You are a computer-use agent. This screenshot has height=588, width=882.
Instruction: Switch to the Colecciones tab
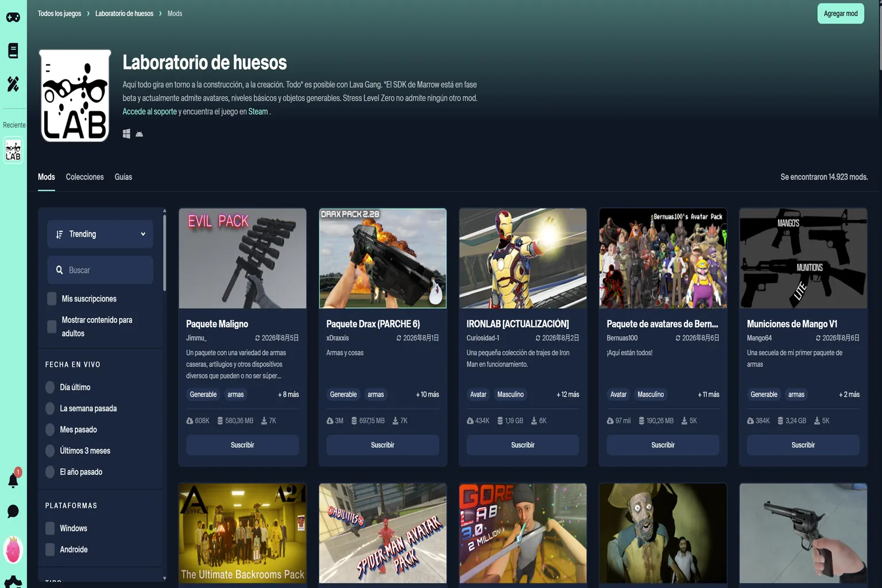point(84,177)
